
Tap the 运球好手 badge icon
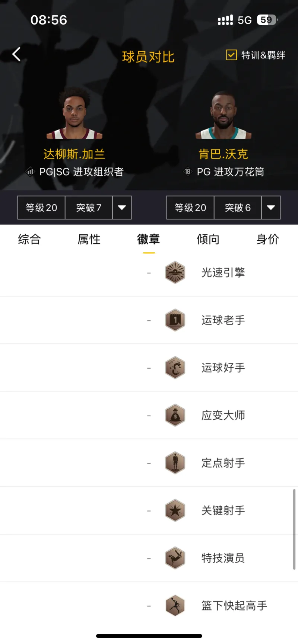click(175, 368)
